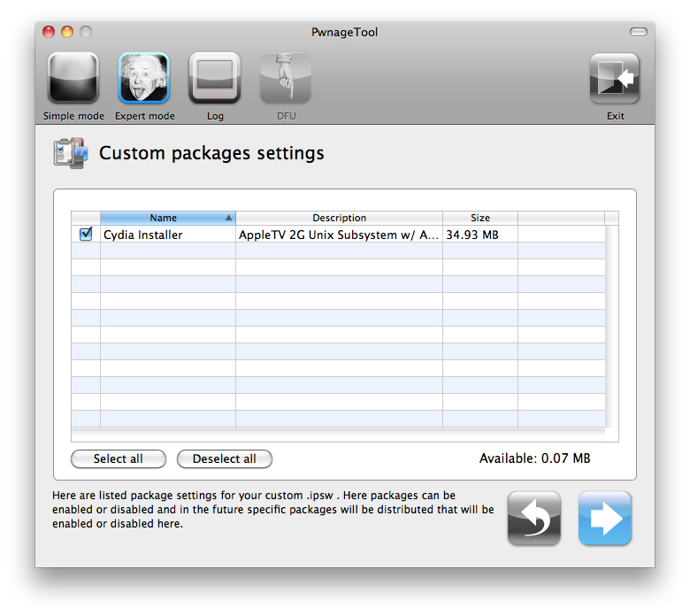
Task: Click the Deselect all button
Action: 225,458
